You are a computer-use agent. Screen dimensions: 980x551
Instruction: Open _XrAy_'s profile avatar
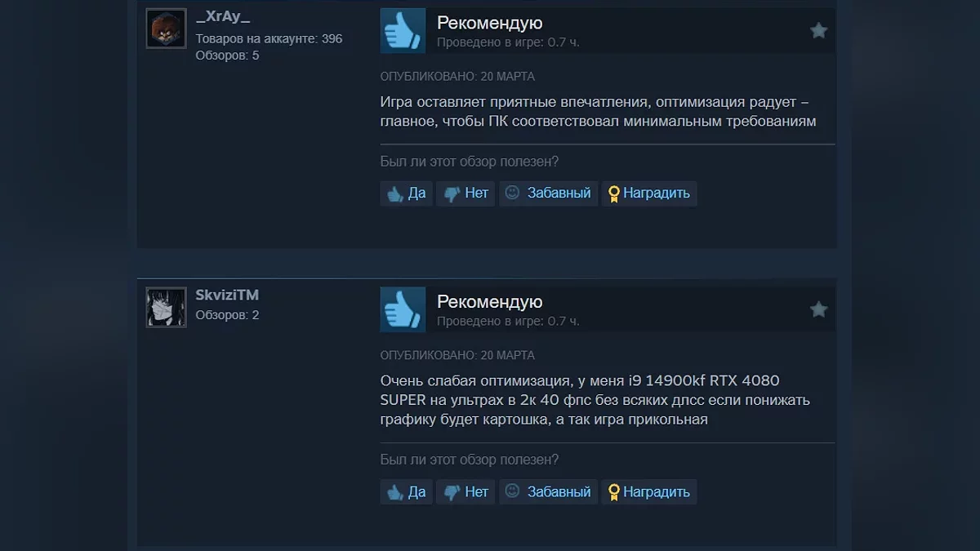point(167,29)
